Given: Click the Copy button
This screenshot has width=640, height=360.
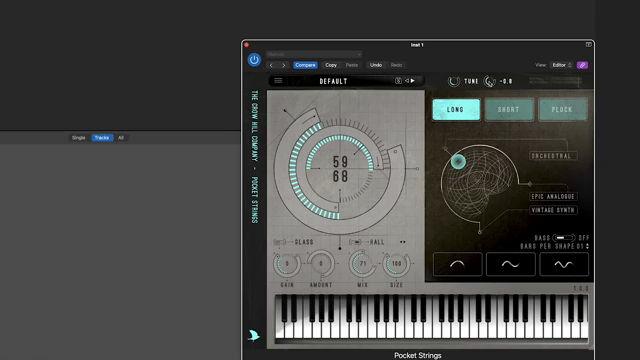Looking at the screenshot, I should [331, 65].
